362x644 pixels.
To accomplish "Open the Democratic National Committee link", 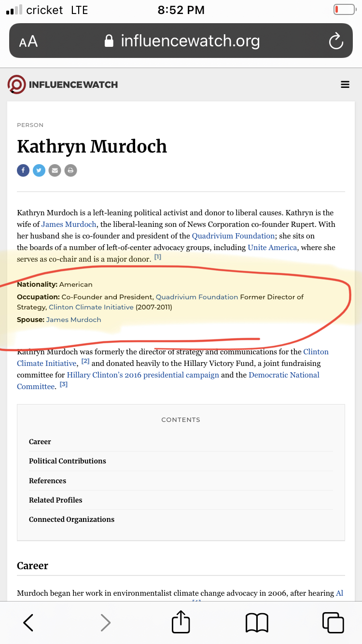I will point(168,381).
